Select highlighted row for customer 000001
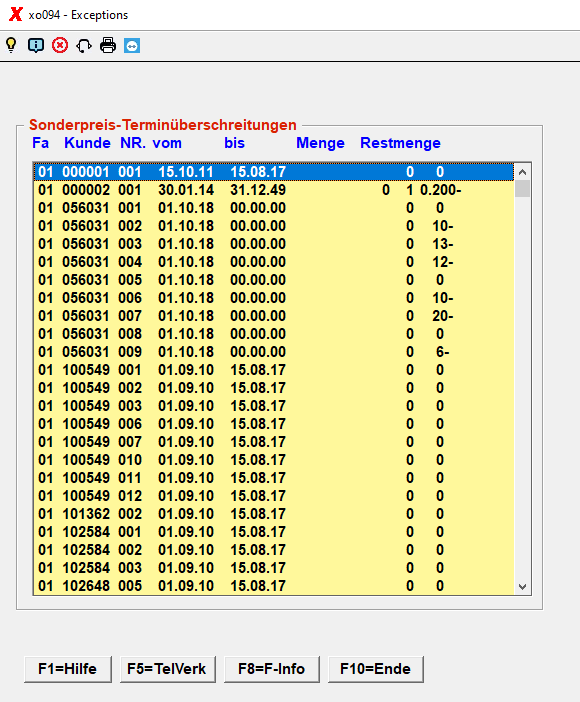The height and width of the screenshot is (702, 580). point(274,172)
